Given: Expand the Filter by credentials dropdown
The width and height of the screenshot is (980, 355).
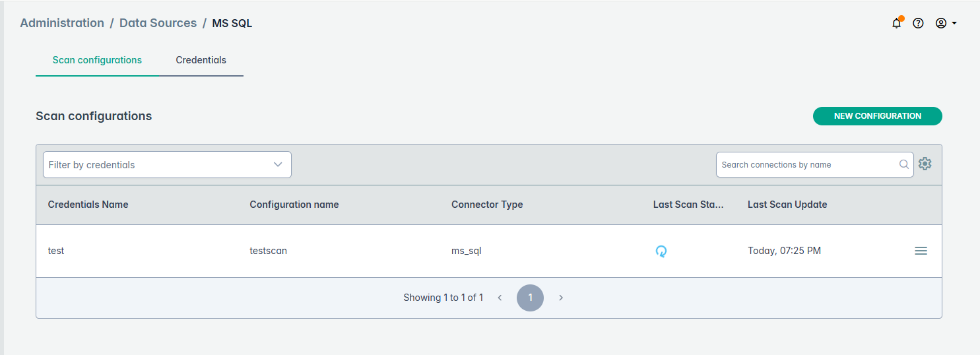Looking at the screenshot, I should click(167, 164).
